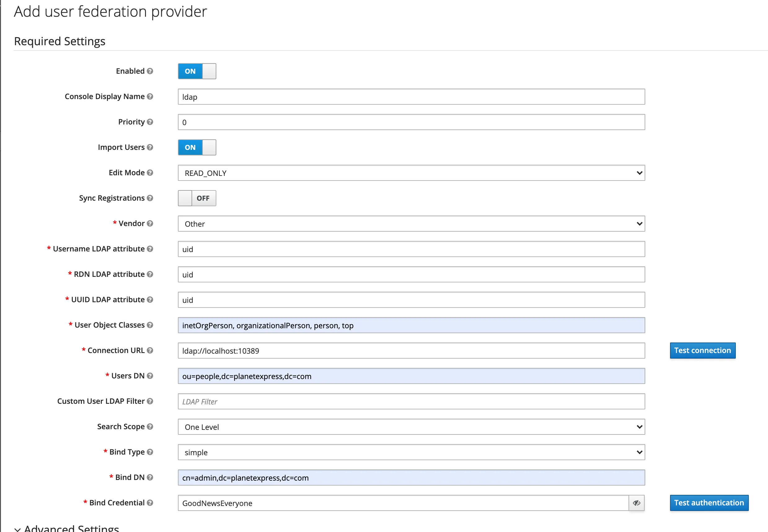Click the Bind DN help icon
The image size is (768, 532).
coord(150,477)
